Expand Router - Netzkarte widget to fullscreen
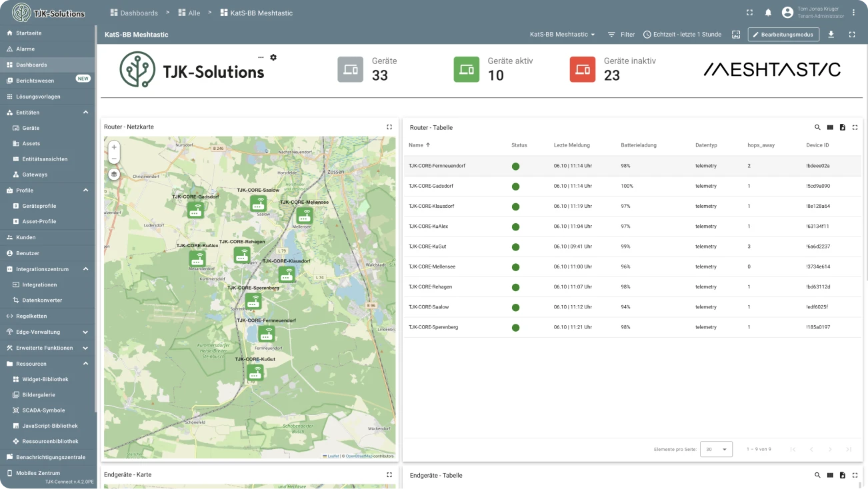Image resolution: width=868 pixels, height=489 pixels. tap(389, 127)
